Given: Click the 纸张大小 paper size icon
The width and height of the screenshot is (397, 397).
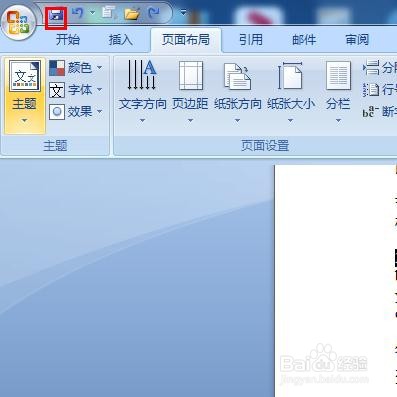Looking at the screenshot, I should pyautogui.click(x=290, y=76).
